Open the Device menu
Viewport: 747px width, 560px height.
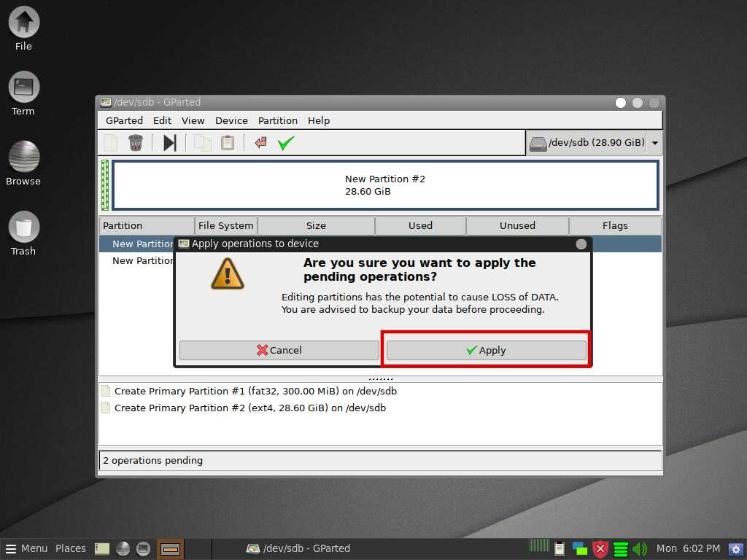point(231,120)
